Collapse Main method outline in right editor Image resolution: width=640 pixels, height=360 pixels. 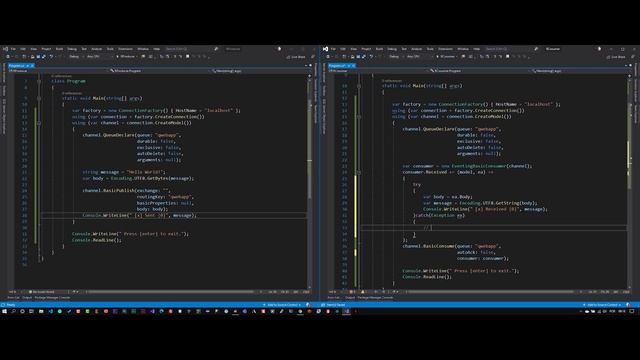359,86
